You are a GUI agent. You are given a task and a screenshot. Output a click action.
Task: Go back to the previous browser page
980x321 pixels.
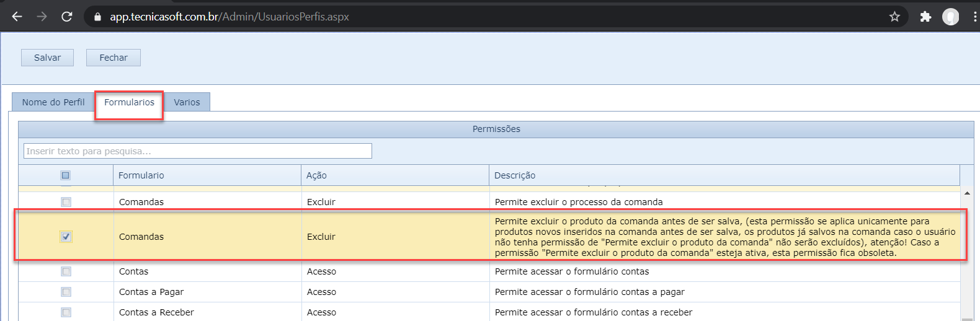click(x=17, y=17)
